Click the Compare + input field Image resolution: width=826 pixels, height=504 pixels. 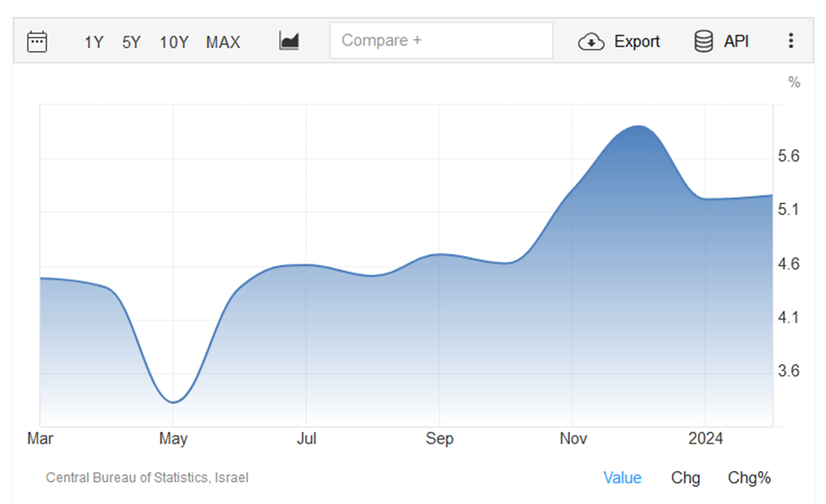(441, 41)
